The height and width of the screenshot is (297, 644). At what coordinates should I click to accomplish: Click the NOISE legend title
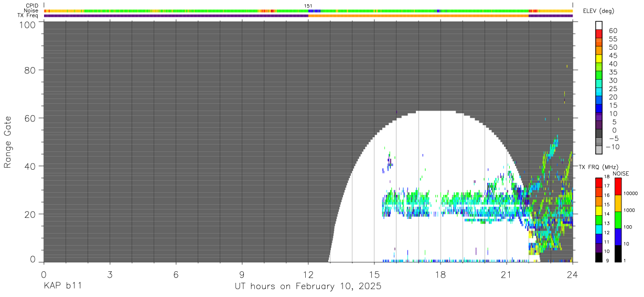620,173
